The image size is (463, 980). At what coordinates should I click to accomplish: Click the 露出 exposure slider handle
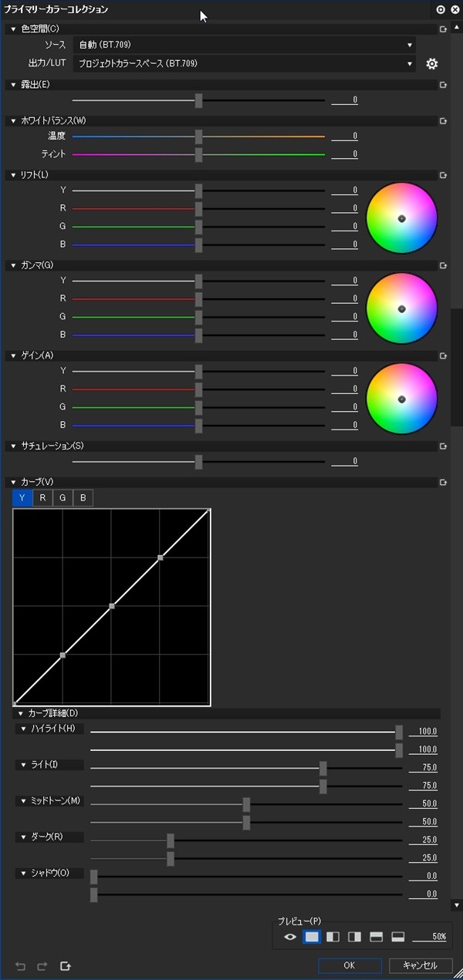pyautogui.click(x=198, y=100)
